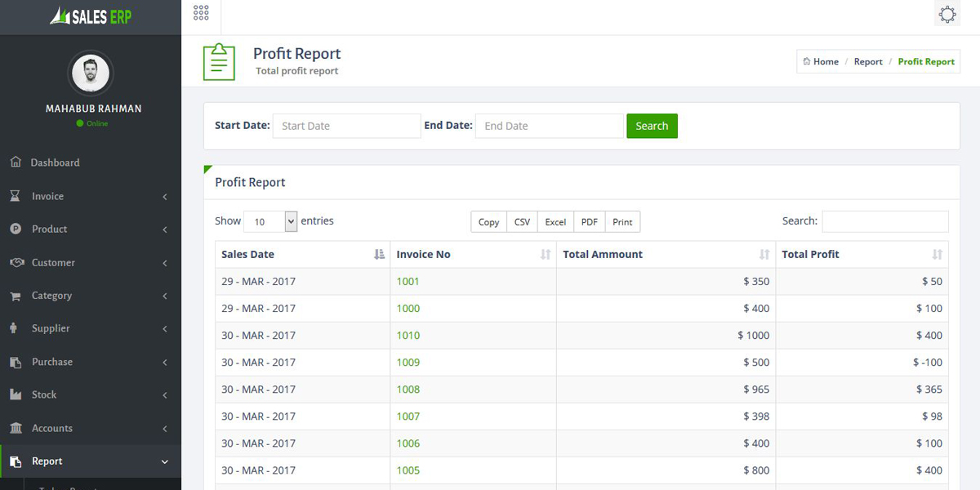Open the settings gear icon
Screen dimensions: 980x490
pyautogui.click(x=947, y=14)
